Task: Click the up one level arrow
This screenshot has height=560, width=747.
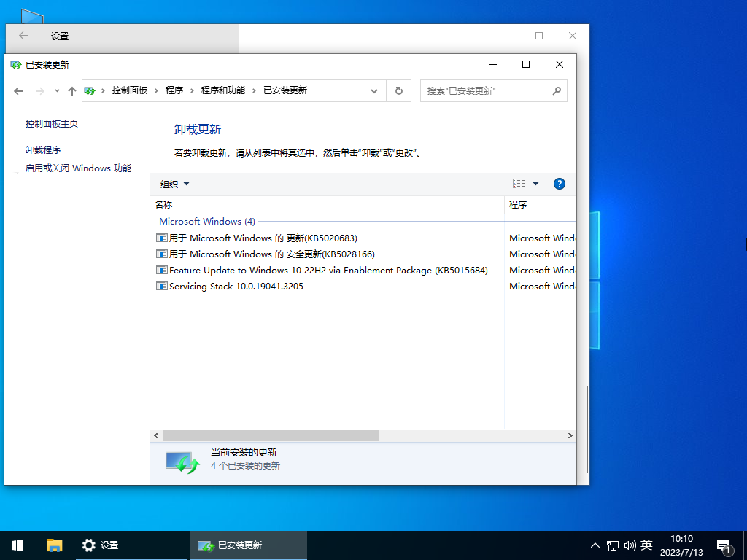Action: (x=71, y=90)
